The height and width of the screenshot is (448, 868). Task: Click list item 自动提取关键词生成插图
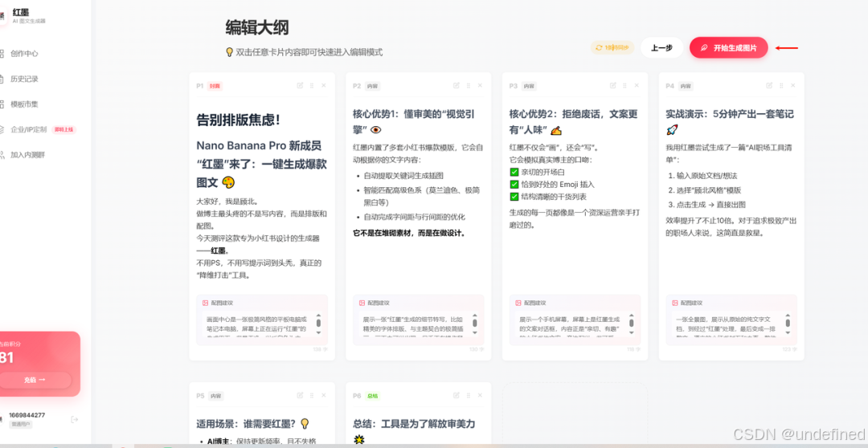point(403,176)
